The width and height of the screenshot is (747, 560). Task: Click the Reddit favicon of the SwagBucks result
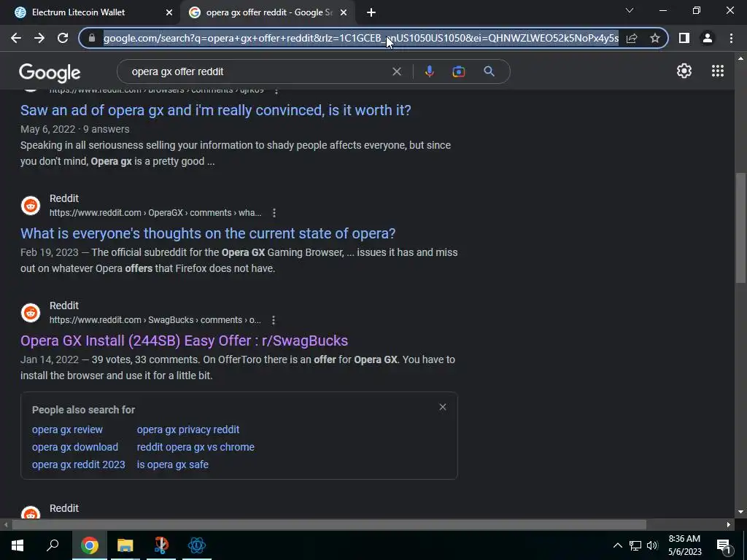click(x=31, y=313)
